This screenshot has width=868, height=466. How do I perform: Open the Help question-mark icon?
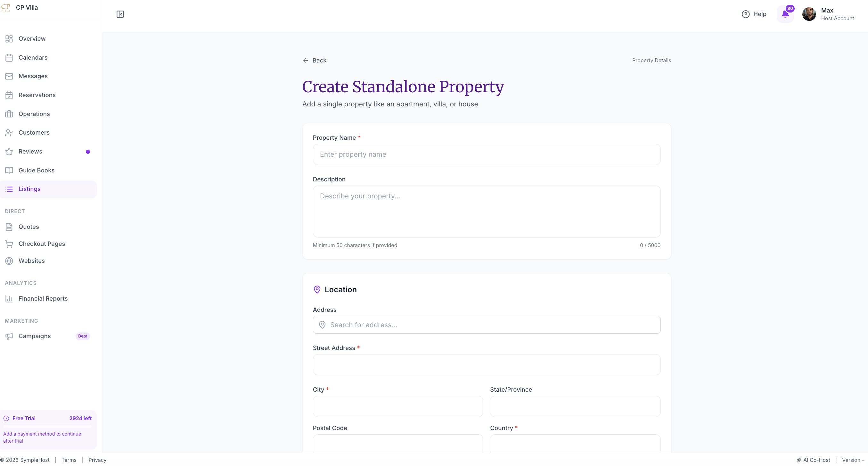pos(745,14)
